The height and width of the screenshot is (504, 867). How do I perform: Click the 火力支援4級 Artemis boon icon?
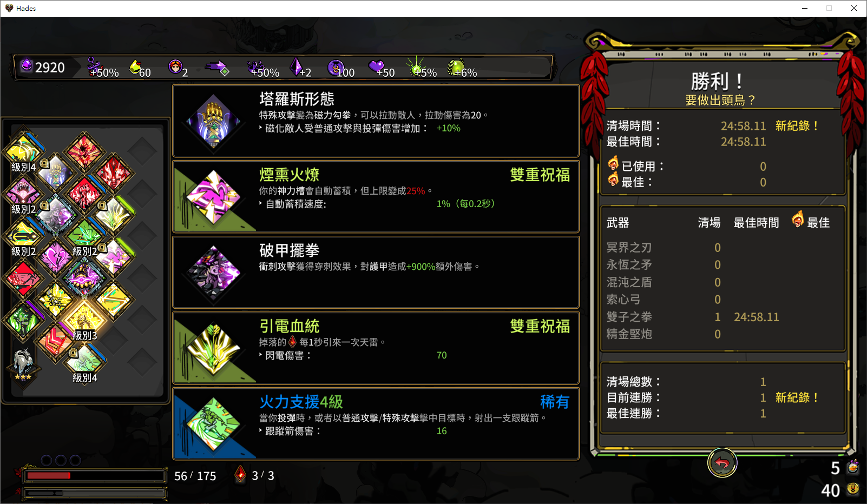point(214,424)
